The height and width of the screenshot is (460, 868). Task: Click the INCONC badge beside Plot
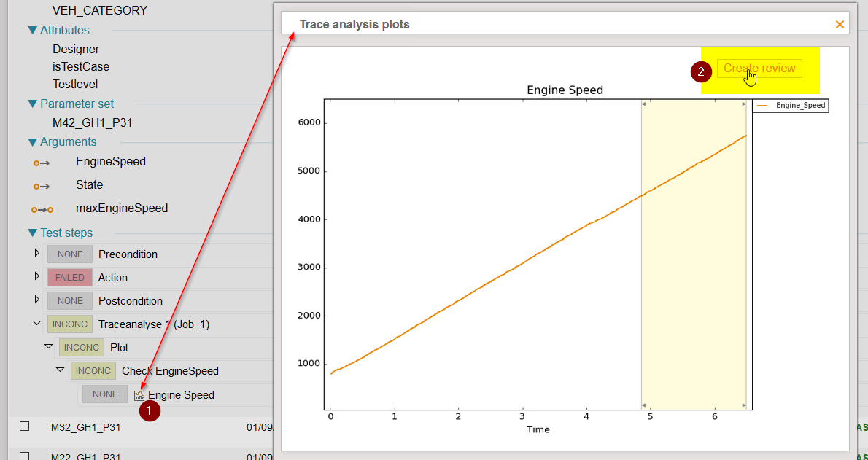(x=82, y=348)
